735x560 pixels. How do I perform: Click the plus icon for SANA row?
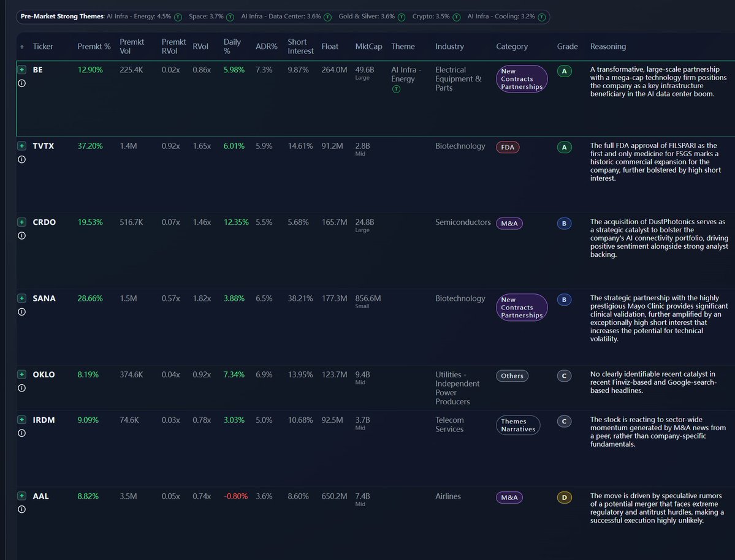coord(21,298)
